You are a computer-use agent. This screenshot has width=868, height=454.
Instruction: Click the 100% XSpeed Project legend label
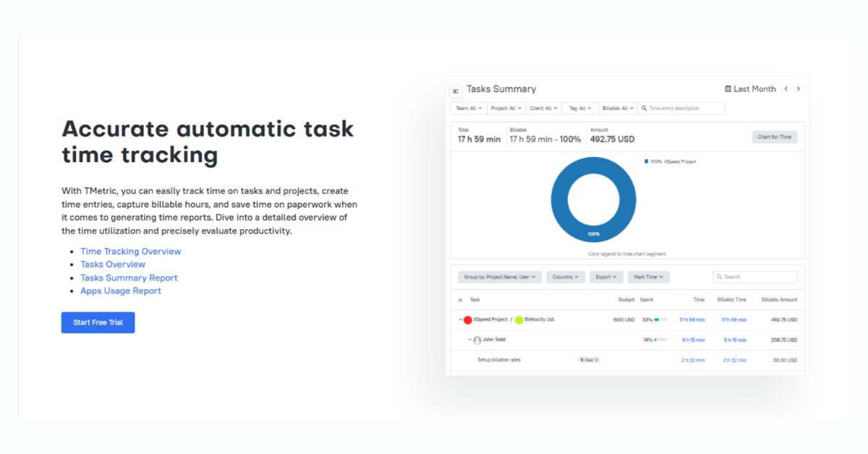click(x=673, y=161)
